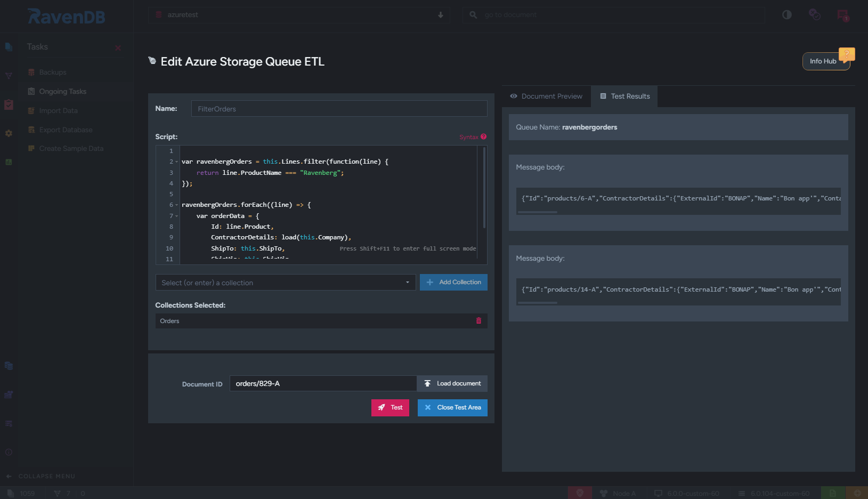Click the client version 6.0.0-custom-60 in footer

tap(687, 494)
